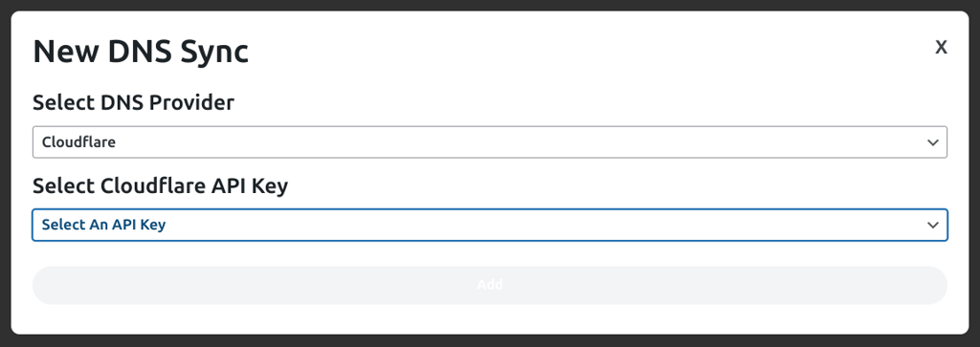The image size is (980, 347).
Task: Click the Select An API Key placeholder text
Action: tap(103, 225)
